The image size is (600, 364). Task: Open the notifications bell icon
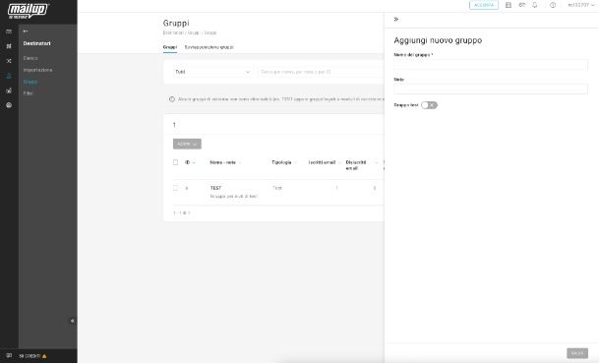[535, 5]
